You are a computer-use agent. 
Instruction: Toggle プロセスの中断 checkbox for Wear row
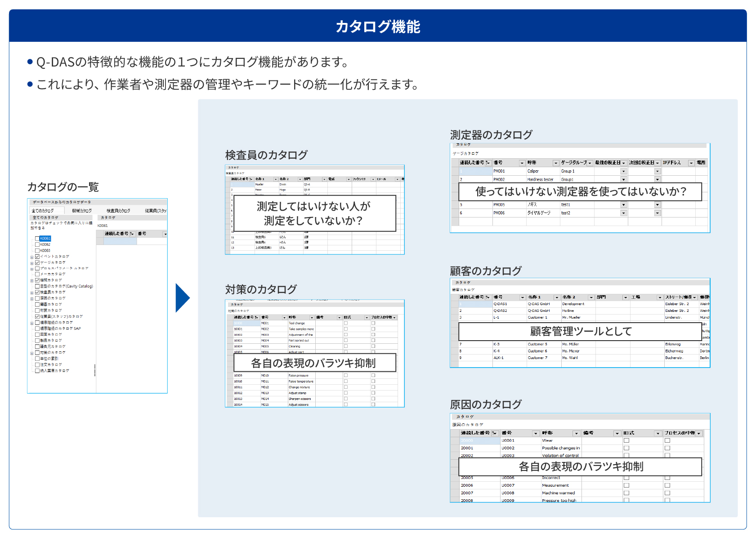(667, 440)
